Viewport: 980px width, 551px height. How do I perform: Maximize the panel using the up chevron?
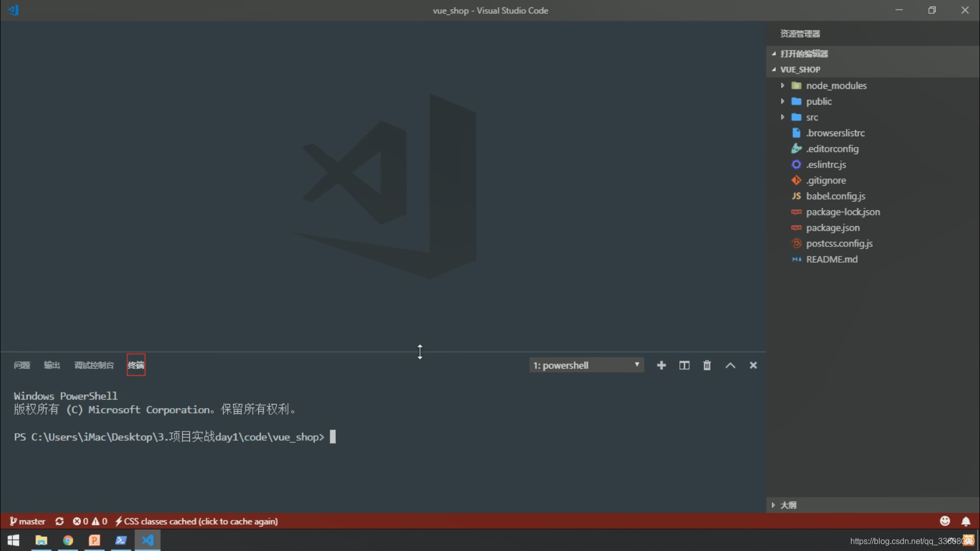730,365
